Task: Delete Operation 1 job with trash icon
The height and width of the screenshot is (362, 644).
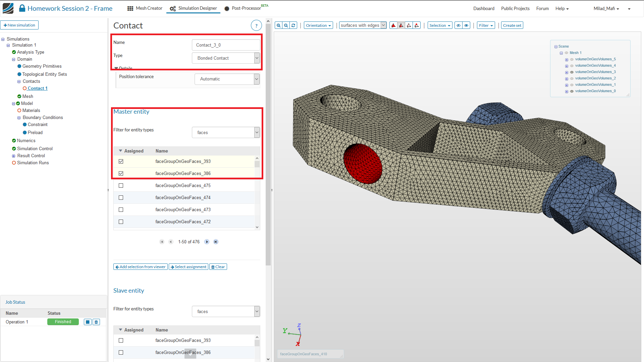Action: tap(96, 322)
